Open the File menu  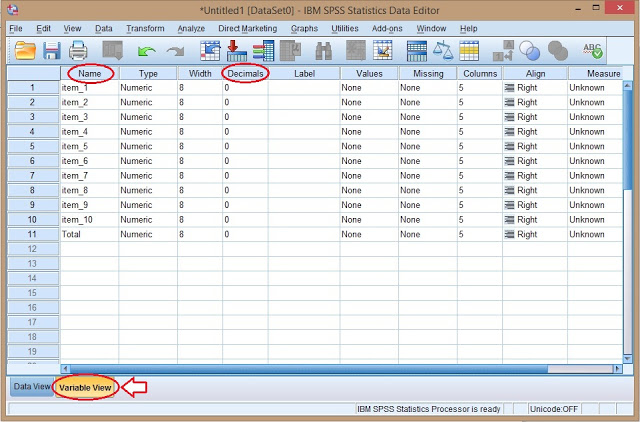16,29
